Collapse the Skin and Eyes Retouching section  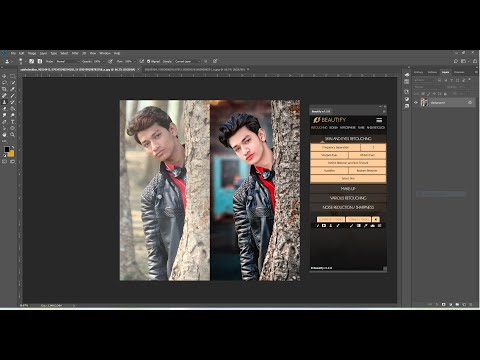pyautogui.click(x=348, y=138)
